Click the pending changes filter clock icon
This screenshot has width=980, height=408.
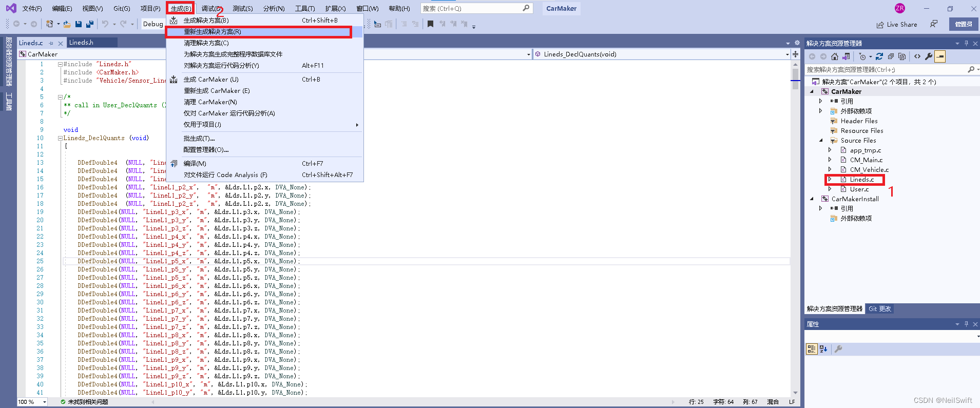pos(862,56)
